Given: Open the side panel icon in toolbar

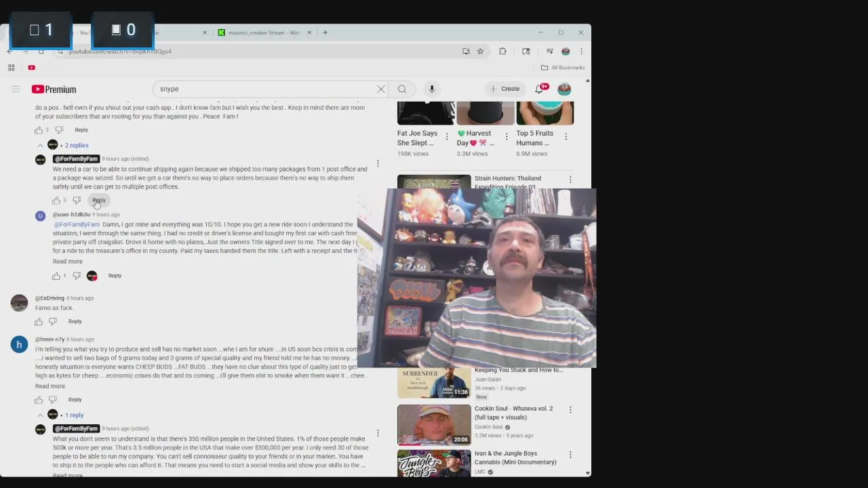Looking at the screenshot, I should (526, 51).
